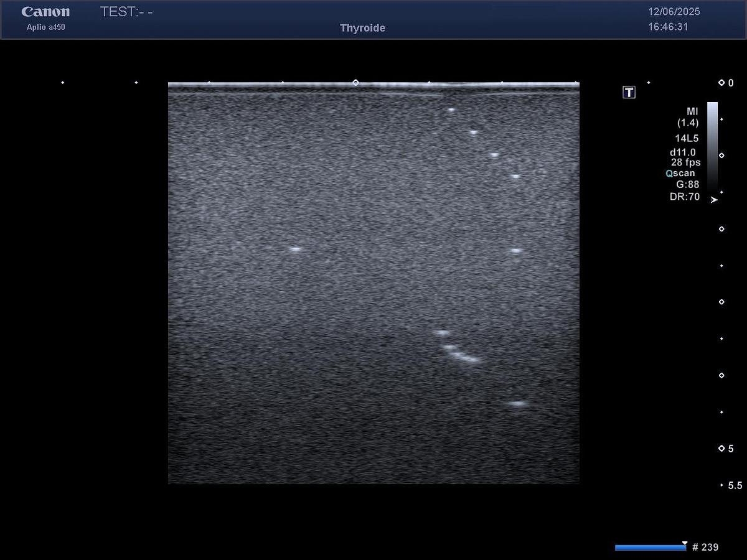Click the focus arrow marker below grayscale bar
Image resolution: width=747 pixels, height=560 pixels.
point(714,200)
